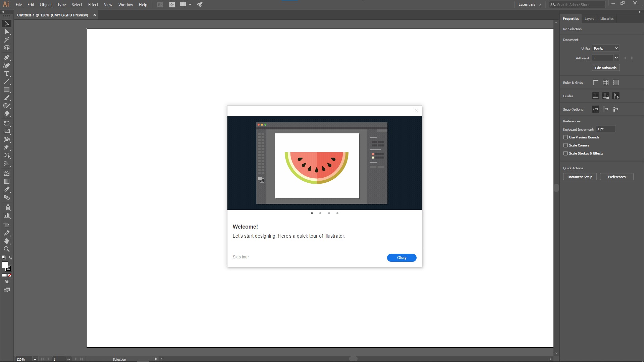Choose the Rectangle tool

point(6,90)
